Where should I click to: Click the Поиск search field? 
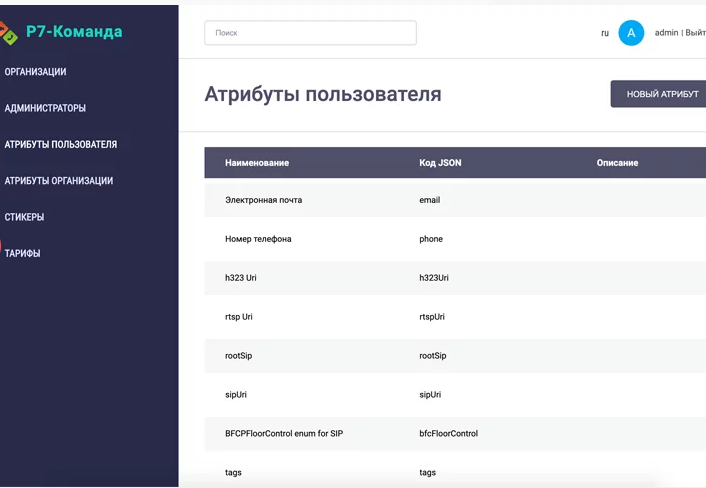310,33
